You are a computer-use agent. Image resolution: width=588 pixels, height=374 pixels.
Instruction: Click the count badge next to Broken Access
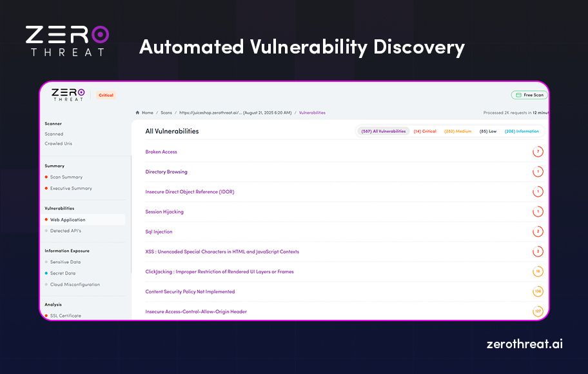coord(538,152)
